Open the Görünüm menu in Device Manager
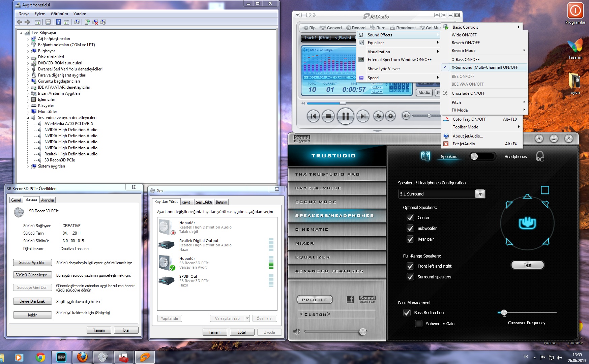This screenshot has width=589, height=364. [x=59, y=14]
